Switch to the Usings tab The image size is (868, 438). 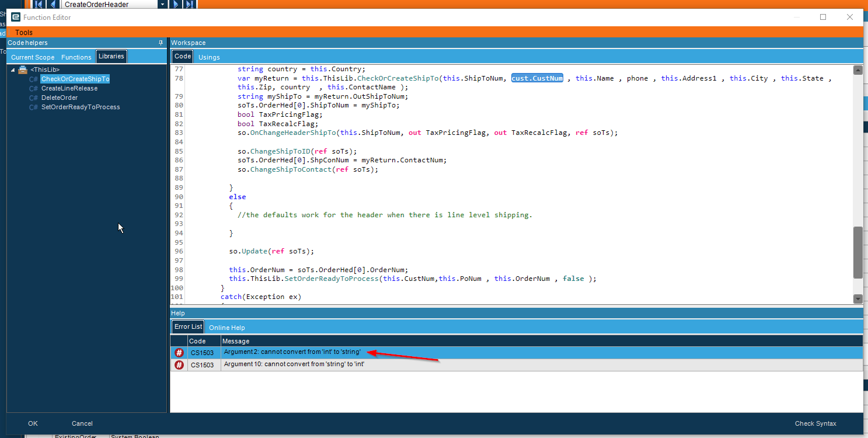[209, 57]
